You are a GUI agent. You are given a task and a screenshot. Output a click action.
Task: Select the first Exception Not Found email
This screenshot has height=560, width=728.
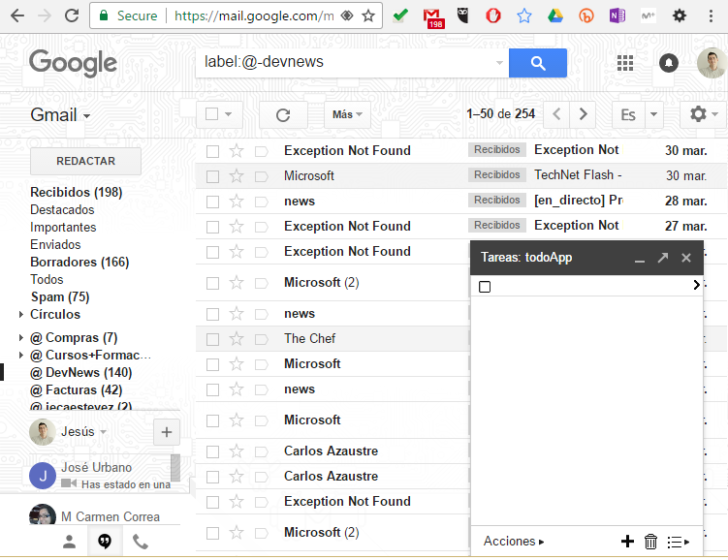pyautogui.click(x=212, y=151)
